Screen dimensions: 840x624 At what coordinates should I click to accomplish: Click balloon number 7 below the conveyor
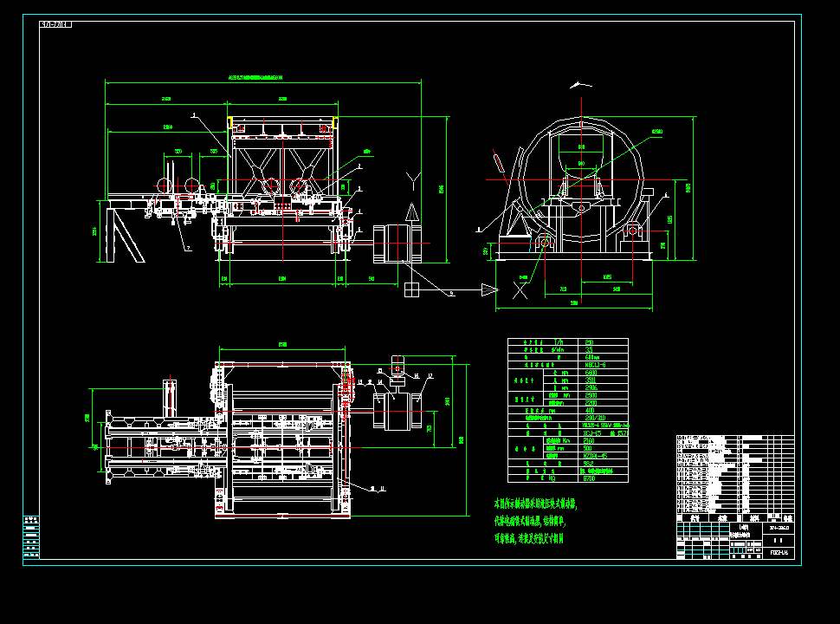(189, 248)
